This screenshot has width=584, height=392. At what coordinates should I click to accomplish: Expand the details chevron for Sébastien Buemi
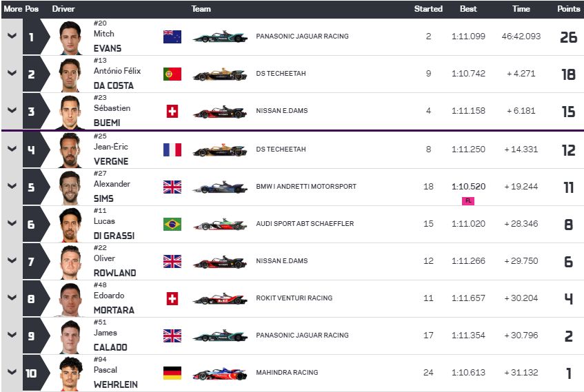point(12,110)
